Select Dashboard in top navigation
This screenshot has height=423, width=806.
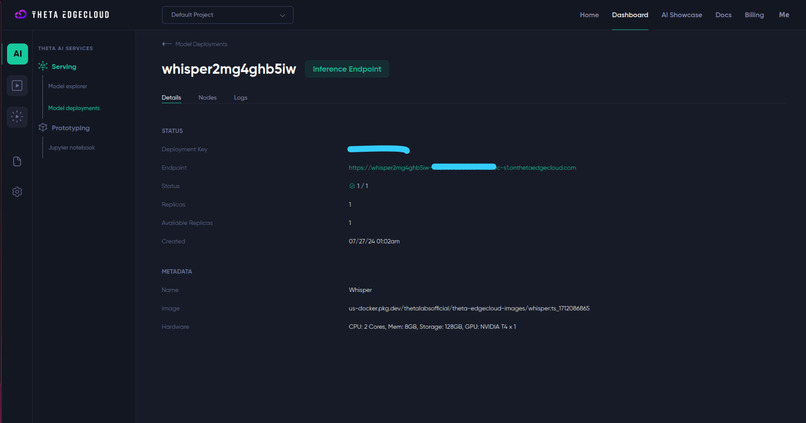(630, 15)
